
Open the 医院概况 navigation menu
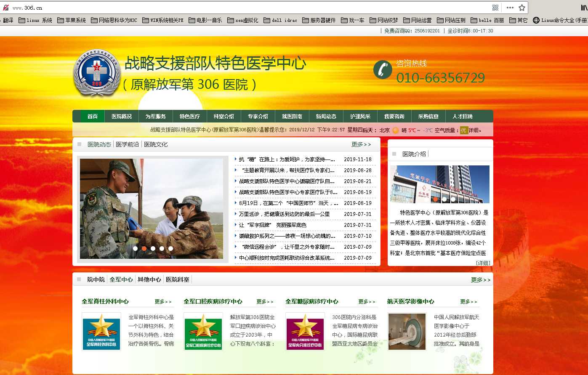tap(122, 116)
